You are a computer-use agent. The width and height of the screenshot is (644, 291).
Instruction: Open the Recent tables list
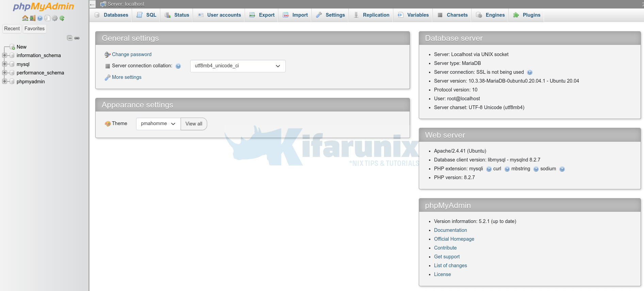coord(12,29)
